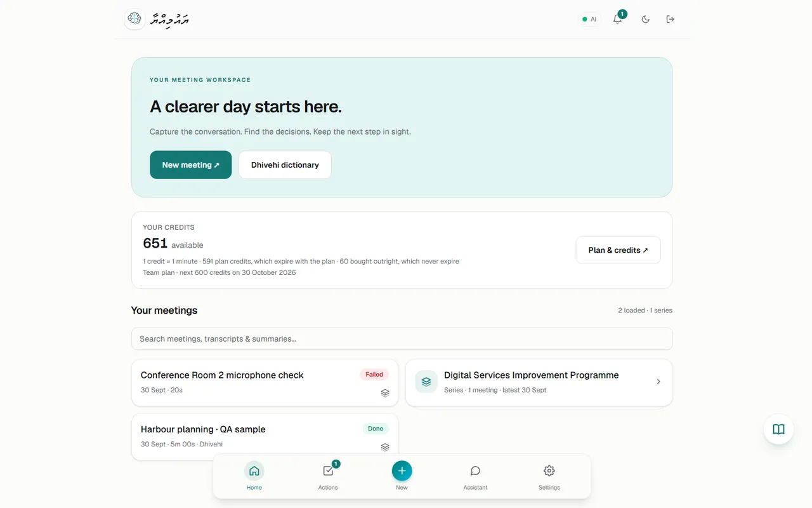Open Plan & credits
The height and width of the screenshot is (508, 812).
click(618, 250)
